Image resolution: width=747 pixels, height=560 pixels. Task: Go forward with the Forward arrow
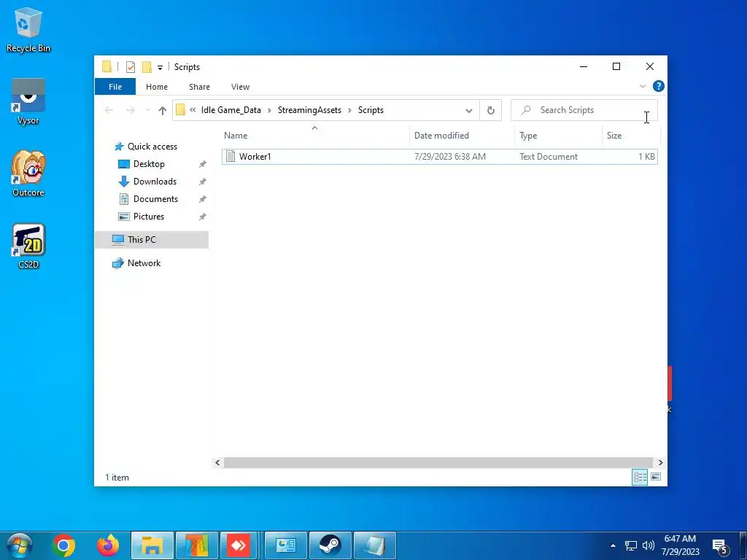(130, 111)
